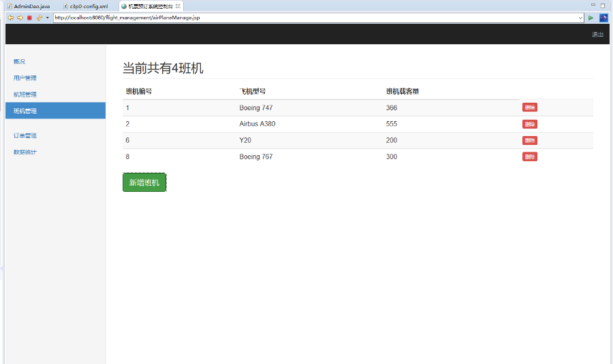This screenshot has width=613, height=364.
Task: Switch to the AdminDao.java editor tab
Action: point(29,6)
